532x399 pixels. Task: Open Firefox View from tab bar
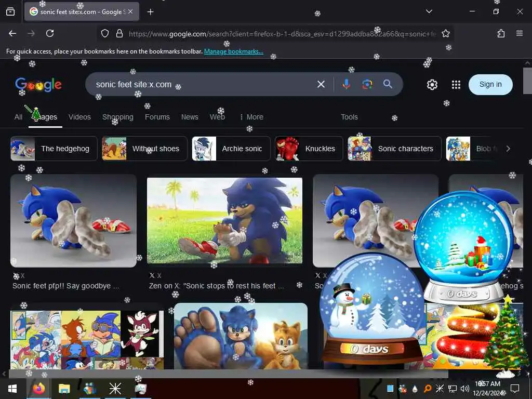click(10, 12)
